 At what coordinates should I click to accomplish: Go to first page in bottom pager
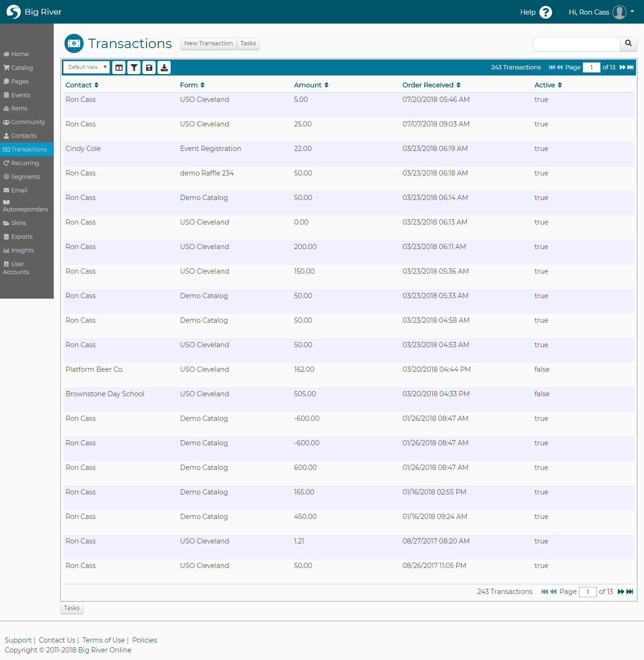click(545, 592)
